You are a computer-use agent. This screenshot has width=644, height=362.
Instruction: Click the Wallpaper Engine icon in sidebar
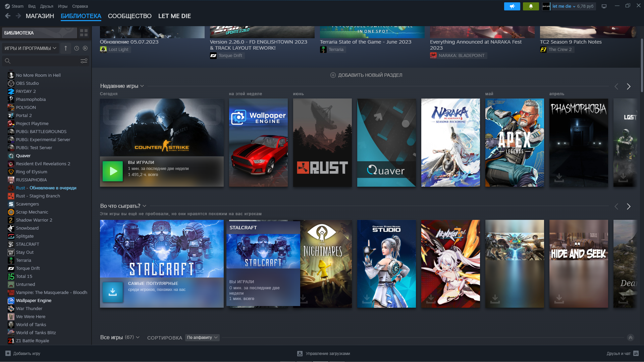point(11,301)
